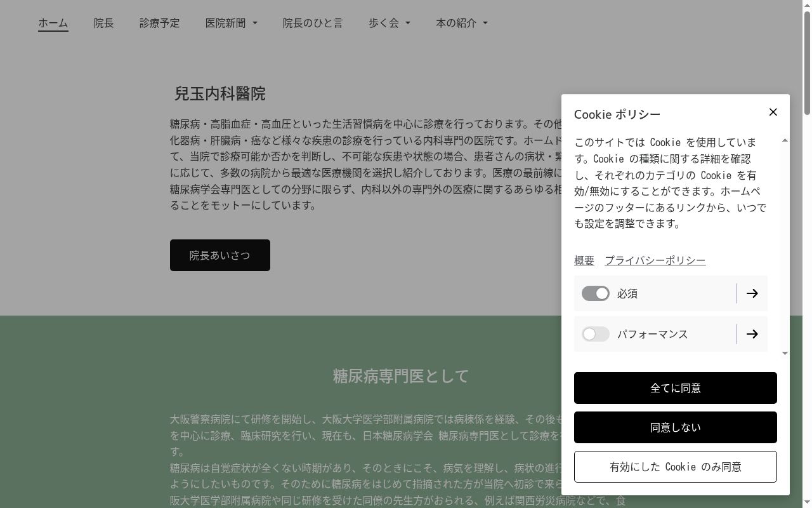The height and width of the screenshot is (508, 812).
Task: Enable the パフォーマンス cookie switch
Action: 595,334
